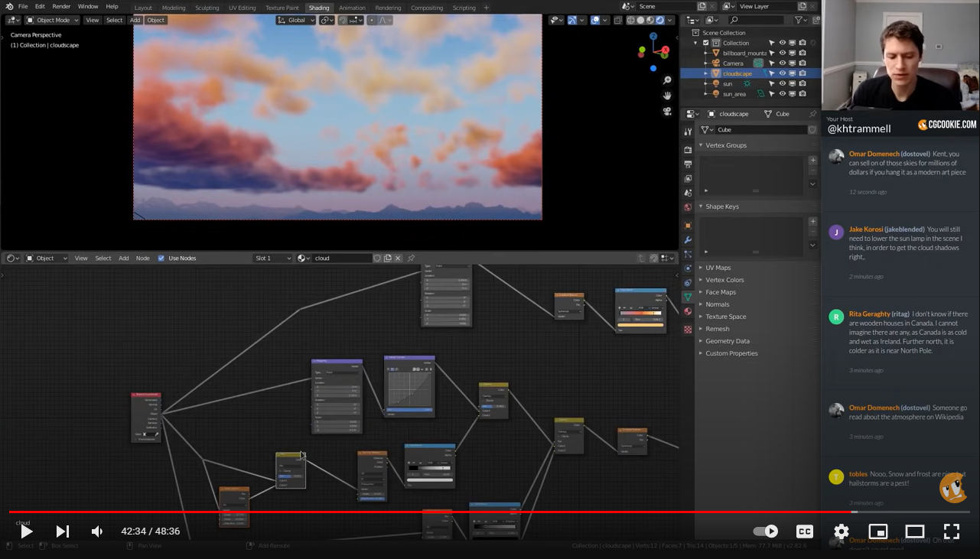
Task: Click the outliner search field
Action: 756,20
